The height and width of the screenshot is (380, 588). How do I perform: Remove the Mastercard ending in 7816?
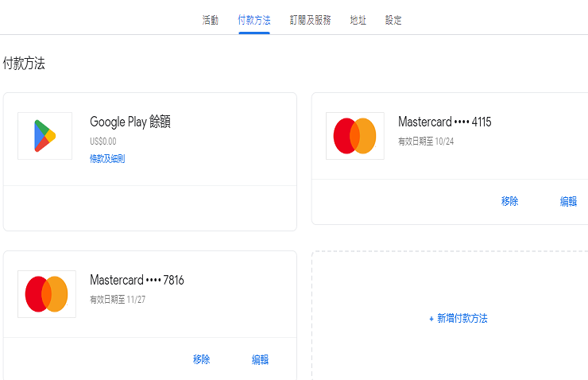coord(201,359)
